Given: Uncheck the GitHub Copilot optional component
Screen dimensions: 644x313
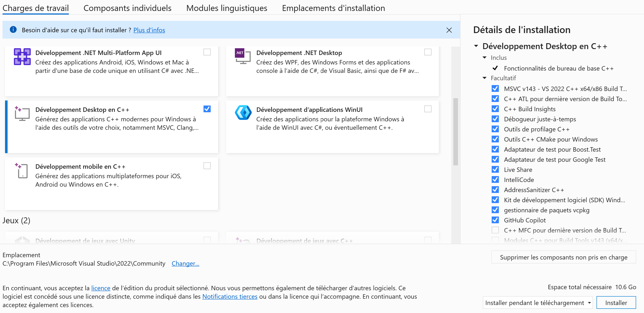Looking at the screenshot, I should 495,220.
